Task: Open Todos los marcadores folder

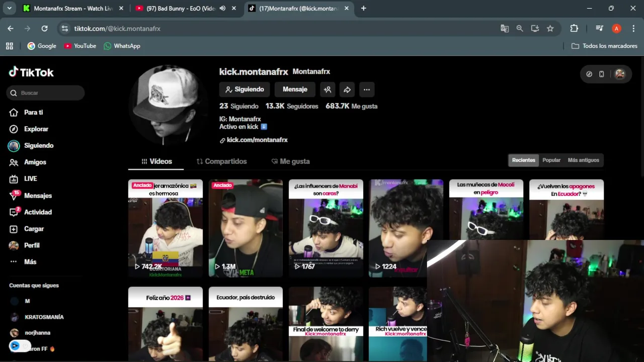Action: [x=604, y=46]
